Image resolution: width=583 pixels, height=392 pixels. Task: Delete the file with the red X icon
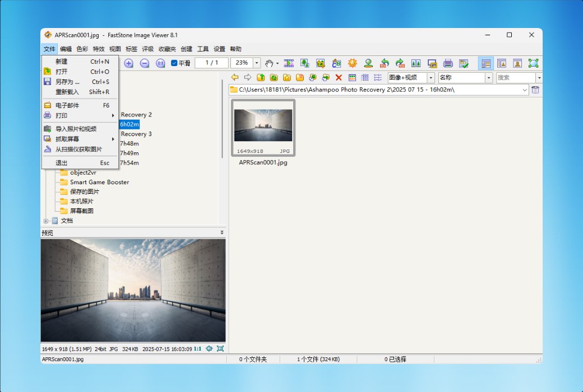tap(339, 77)
